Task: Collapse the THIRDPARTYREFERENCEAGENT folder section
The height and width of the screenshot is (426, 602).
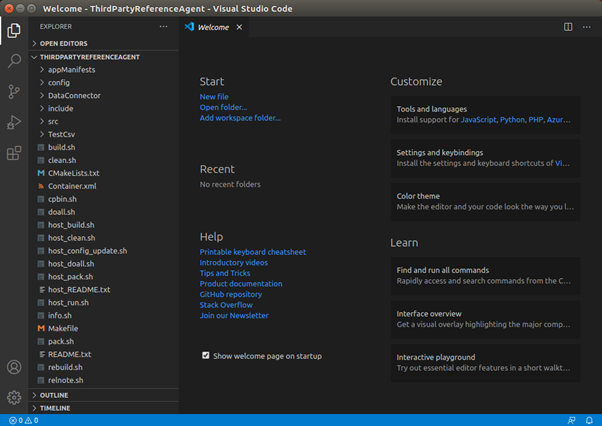Action: click(104, 57)
